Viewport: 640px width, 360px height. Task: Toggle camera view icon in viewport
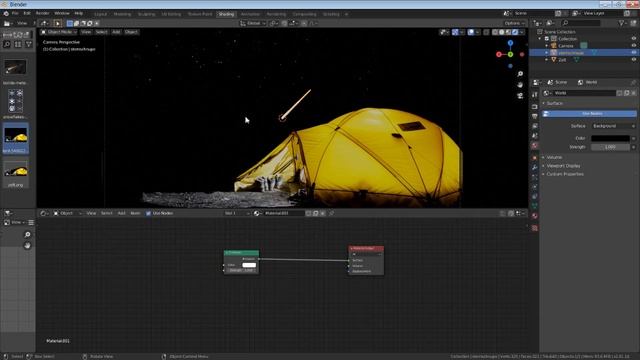[520, 96]
